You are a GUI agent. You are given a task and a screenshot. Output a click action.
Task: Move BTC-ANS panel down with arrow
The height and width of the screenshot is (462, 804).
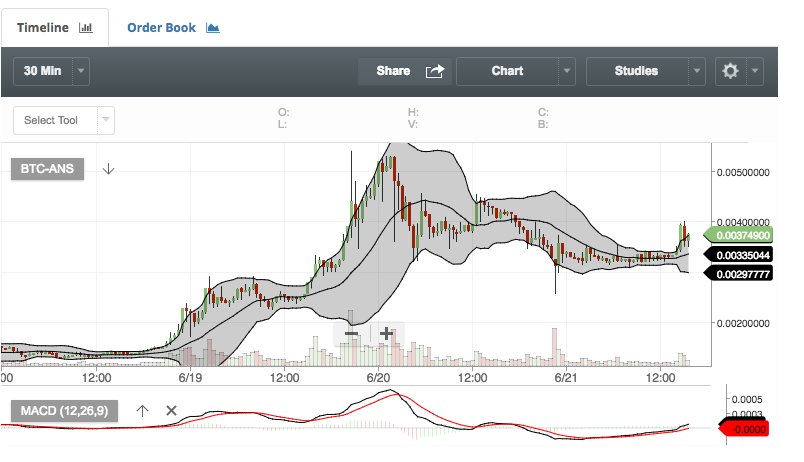pyautogui.click(x=108, y=169)
